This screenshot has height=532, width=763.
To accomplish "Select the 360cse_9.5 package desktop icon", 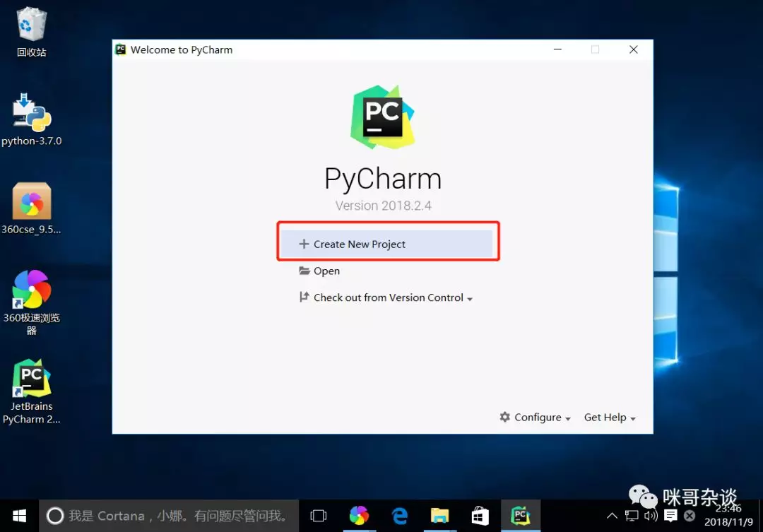I will tap(32, 208).
